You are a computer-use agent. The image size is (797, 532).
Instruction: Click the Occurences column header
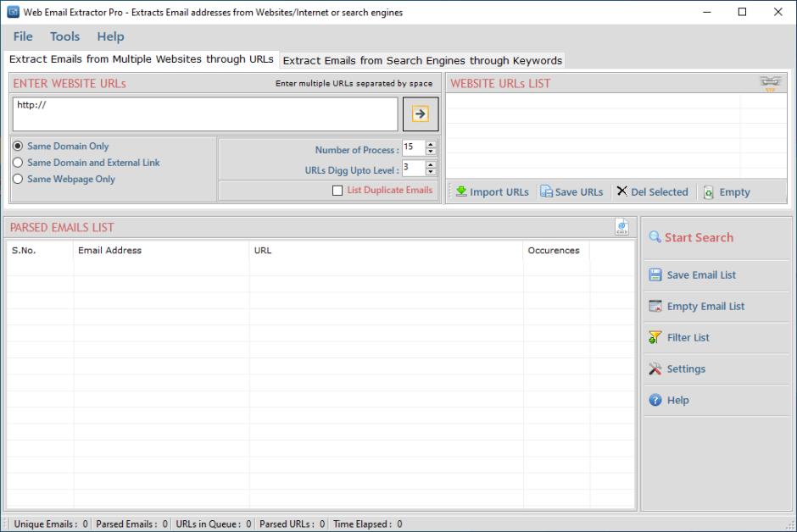pyautogui.click(x=556, y=250)
